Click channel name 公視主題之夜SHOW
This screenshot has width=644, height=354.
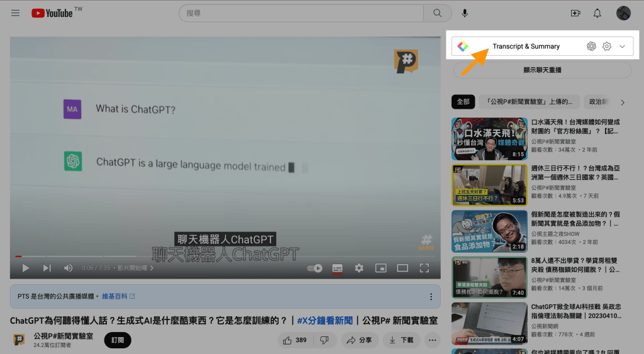point(555,234)
